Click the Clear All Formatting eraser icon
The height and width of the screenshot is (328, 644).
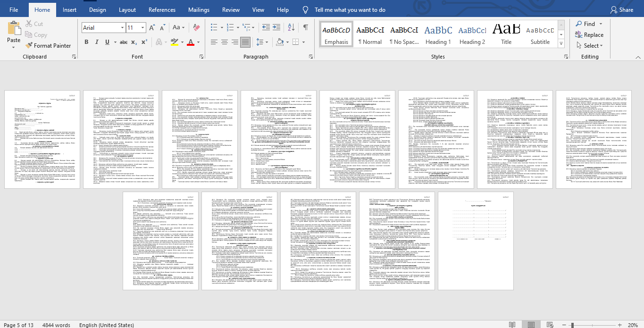pyautogui.click(x=197, y=28)
